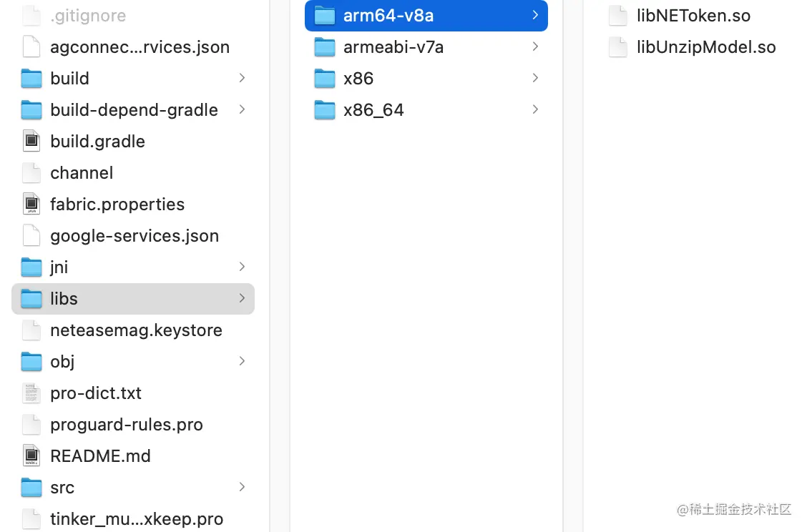807x532 pixels.
Task: Click the libUnzipModel.so file icon
Action: click(x=617, y=47)
